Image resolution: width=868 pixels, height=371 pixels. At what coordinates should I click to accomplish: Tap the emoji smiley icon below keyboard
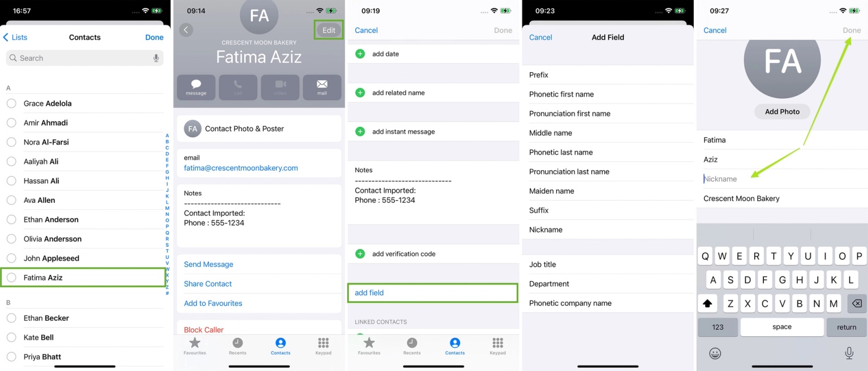click(715, 353)
